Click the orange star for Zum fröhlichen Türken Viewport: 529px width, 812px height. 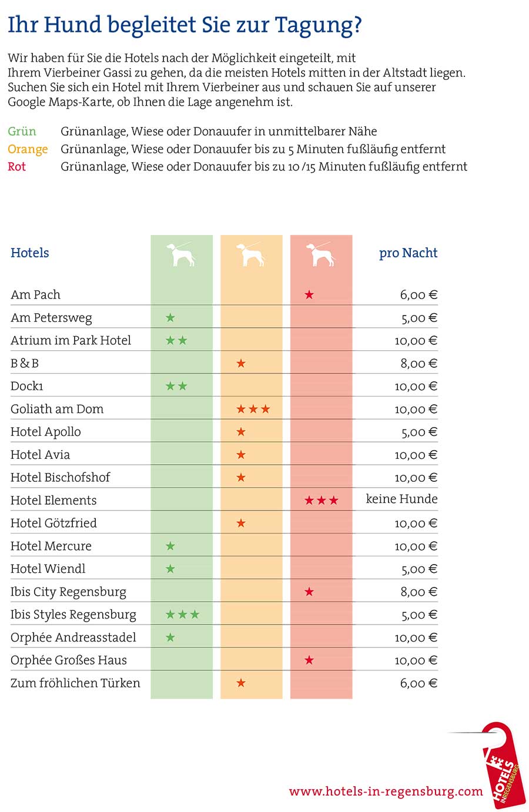(x=241, y=683)
